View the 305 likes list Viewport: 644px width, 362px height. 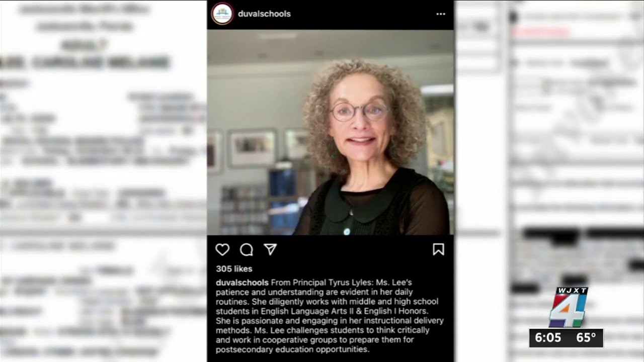pos(234,269)
